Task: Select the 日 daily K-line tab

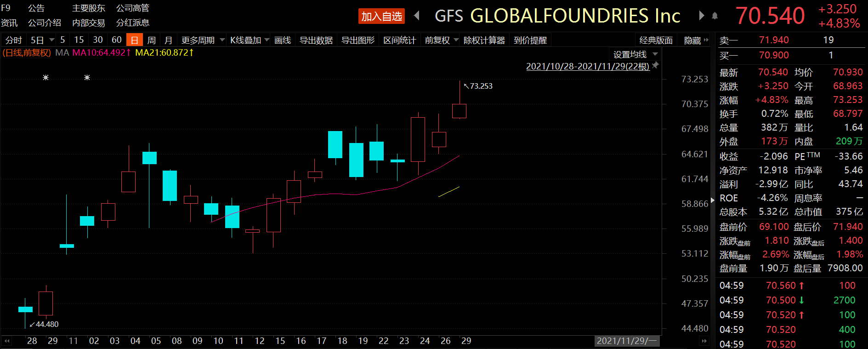Action: point(135,40)
